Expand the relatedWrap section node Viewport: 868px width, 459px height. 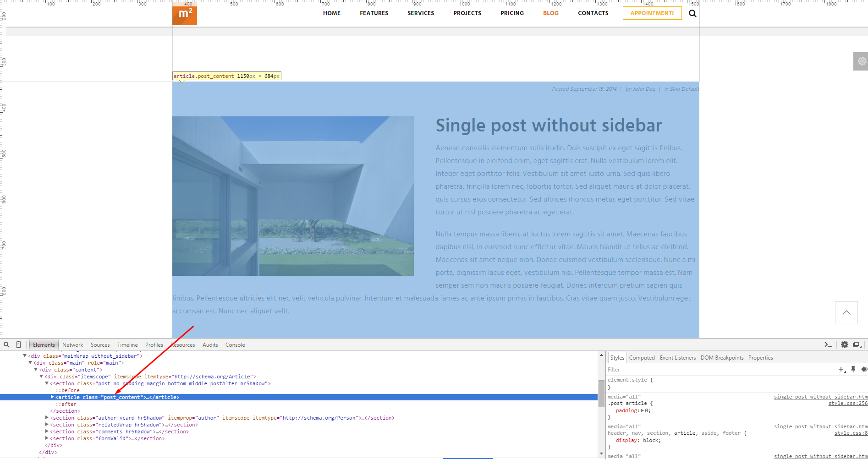pyautogui.click(x=47, y=425)
